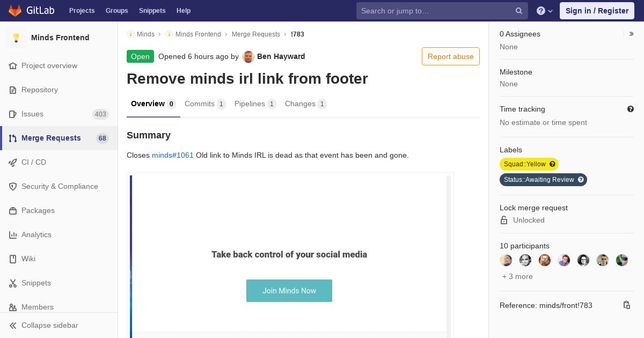Open the fifth participant avatar
The width and height of the screenshot is (644, 338).
coord(583,260)
